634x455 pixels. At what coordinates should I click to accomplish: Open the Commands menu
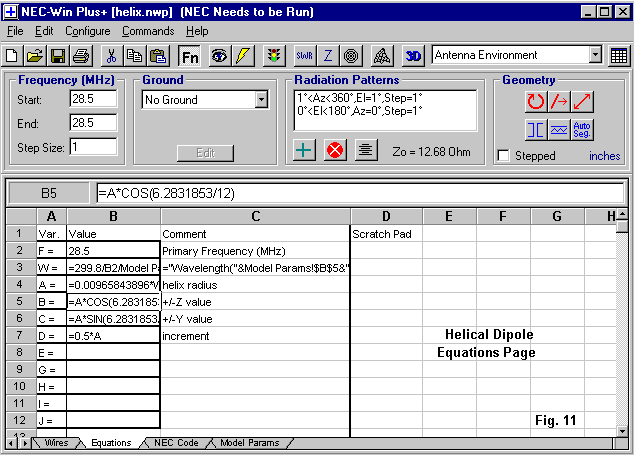[x=147, y=31]
